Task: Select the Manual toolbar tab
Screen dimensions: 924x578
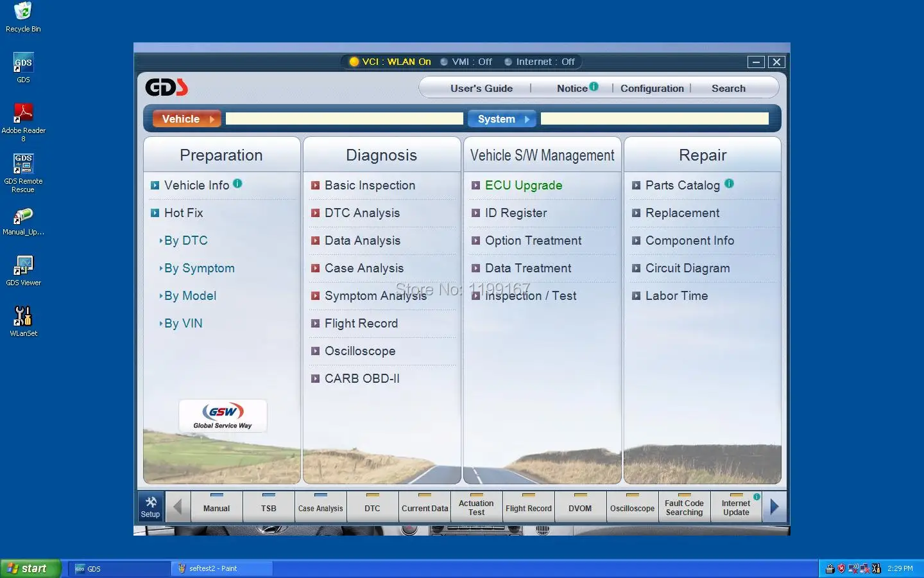Action: (217, 507)
